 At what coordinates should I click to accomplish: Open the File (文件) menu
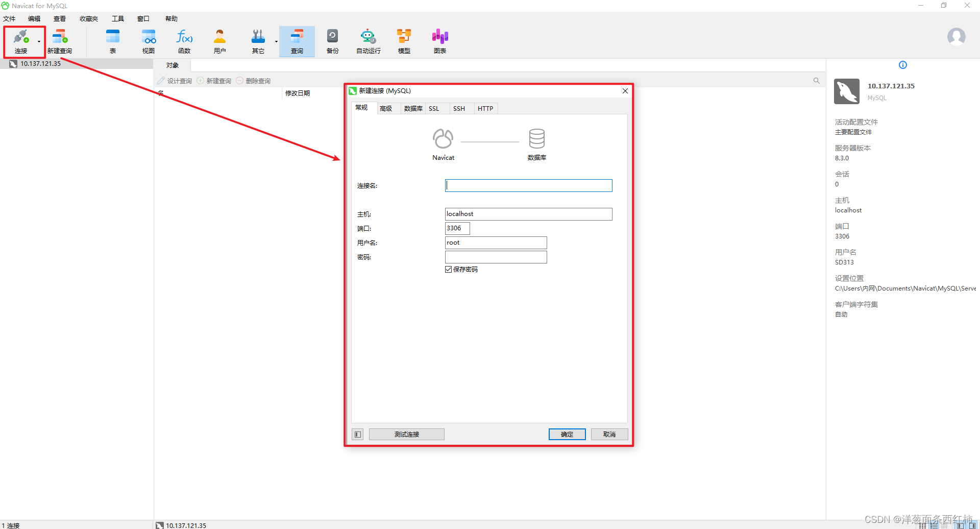coord(9,19)
